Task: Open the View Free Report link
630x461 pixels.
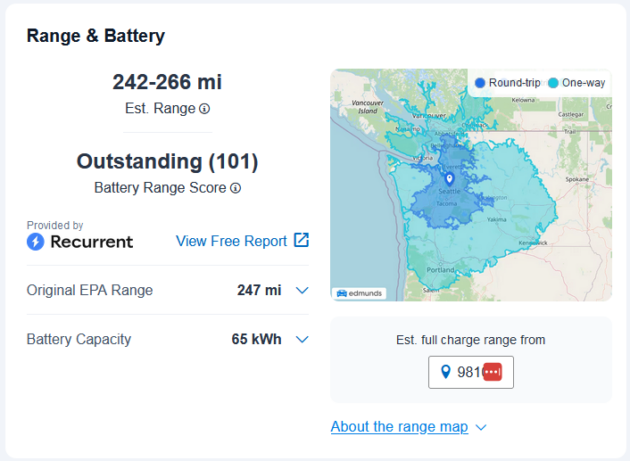Action: [231, 241]
